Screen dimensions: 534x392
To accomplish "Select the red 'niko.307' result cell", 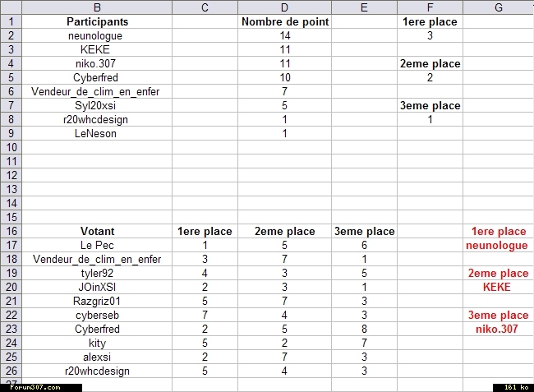I will click(499, 329).
